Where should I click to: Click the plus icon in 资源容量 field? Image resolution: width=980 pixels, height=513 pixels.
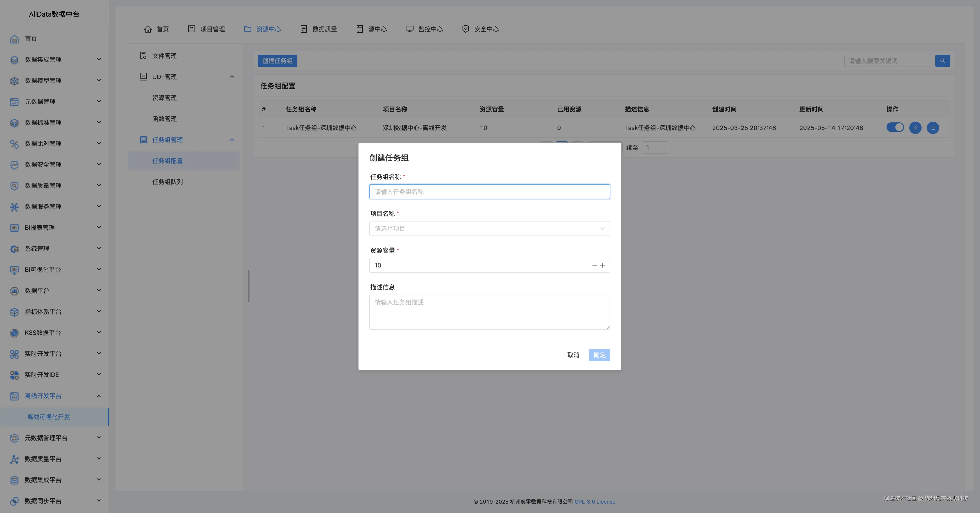point(603,265)
